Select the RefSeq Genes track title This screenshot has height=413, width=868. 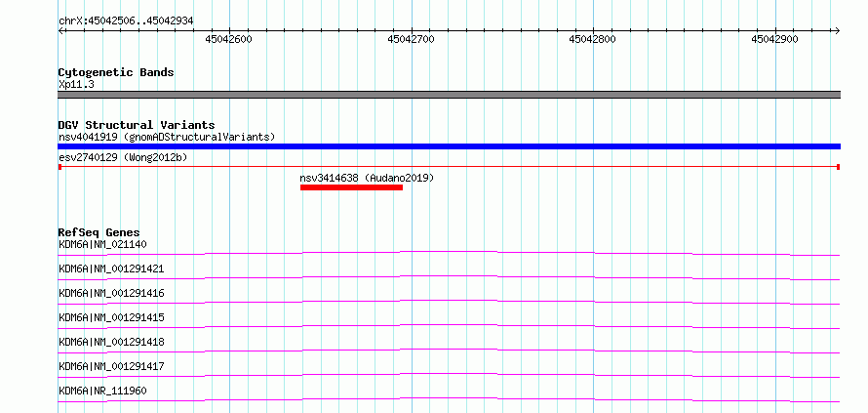pyautogui.click(x=99, y=232)
